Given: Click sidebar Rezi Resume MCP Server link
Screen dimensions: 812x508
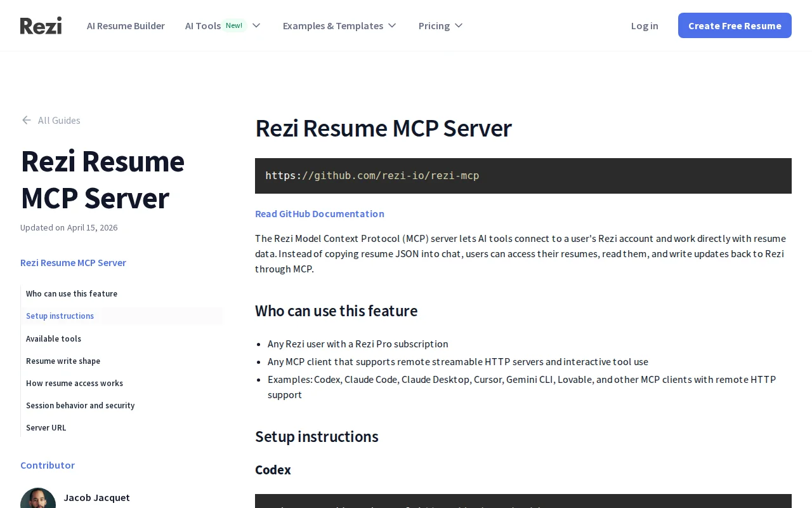Looking at the screenshot, I should coord(73,262).
